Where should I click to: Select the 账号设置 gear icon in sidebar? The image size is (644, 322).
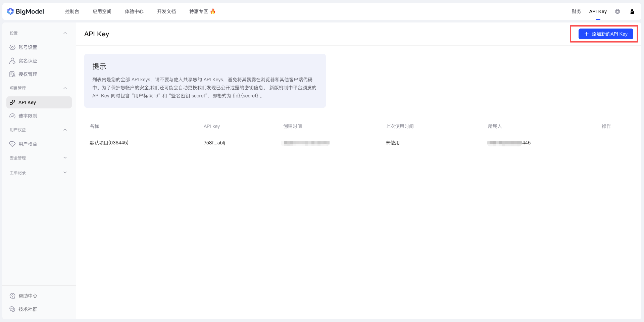click(12, 47)
